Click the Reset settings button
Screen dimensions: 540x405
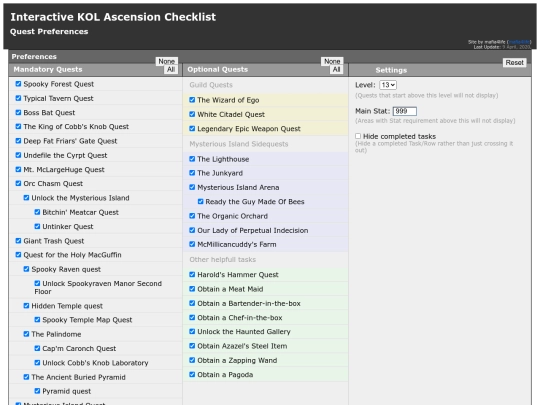click(515, 63)
